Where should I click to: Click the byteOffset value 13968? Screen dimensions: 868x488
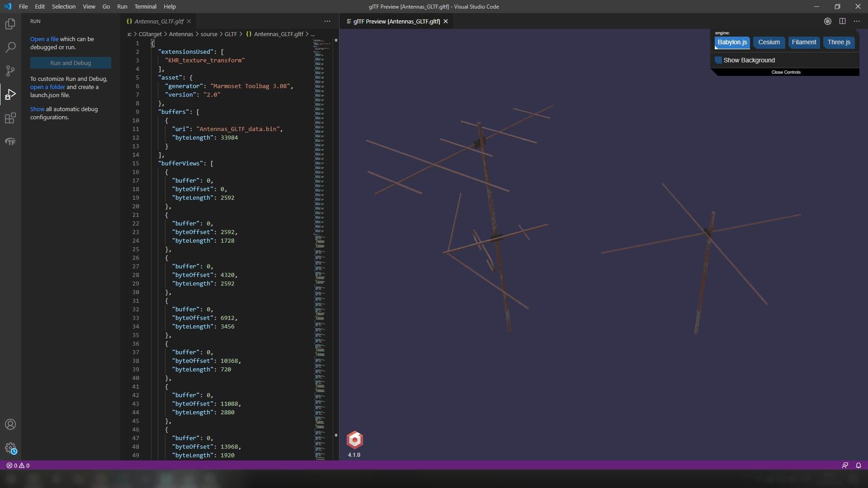[x=229, y=447]
